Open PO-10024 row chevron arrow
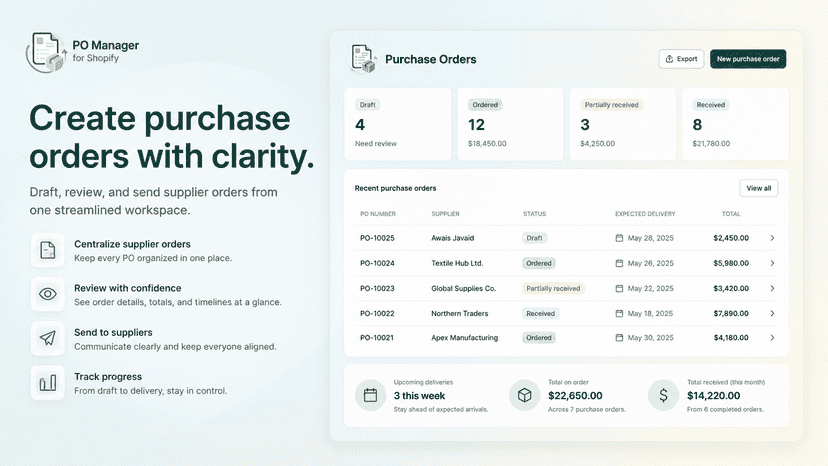The height and width of the screenshot is (466, 828). (x=772, y=263)
